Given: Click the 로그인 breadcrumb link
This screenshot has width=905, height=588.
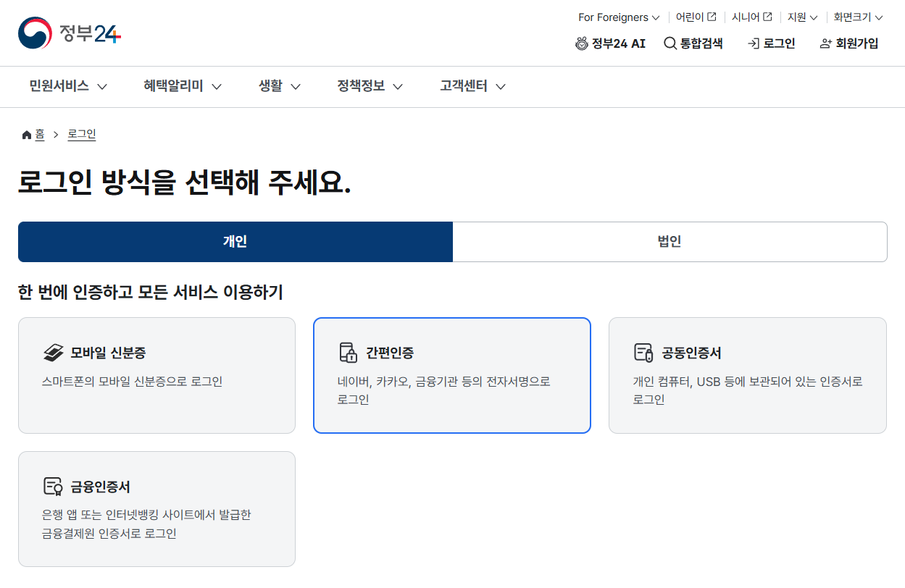Looking at the screenshot, I should coord(82,135).
